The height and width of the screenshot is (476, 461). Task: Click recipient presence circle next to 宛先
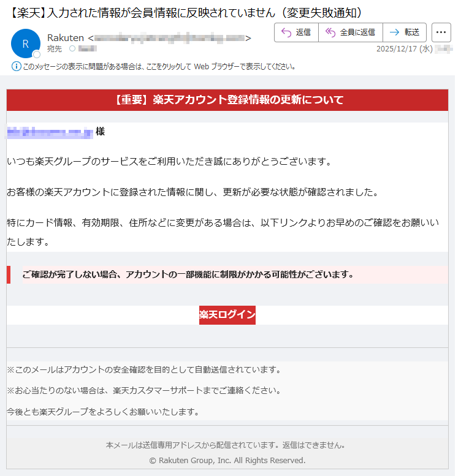click(x=72, y=48)
